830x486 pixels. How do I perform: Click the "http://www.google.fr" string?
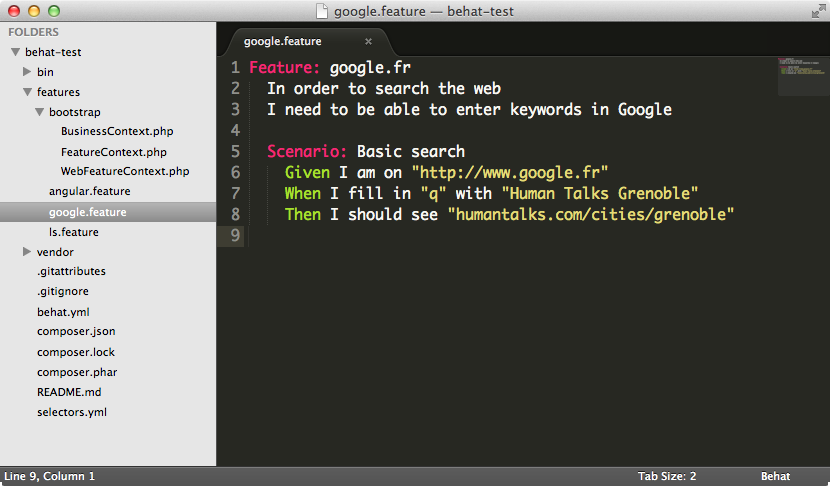pos(510,173)
